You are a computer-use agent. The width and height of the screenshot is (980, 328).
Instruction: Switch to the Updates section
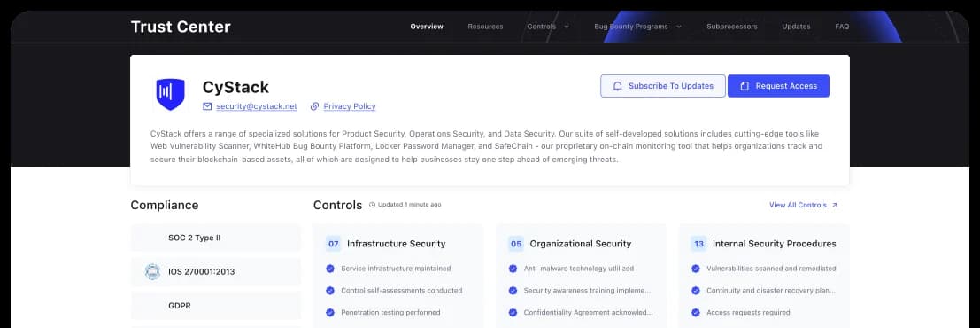click(796, 27)
